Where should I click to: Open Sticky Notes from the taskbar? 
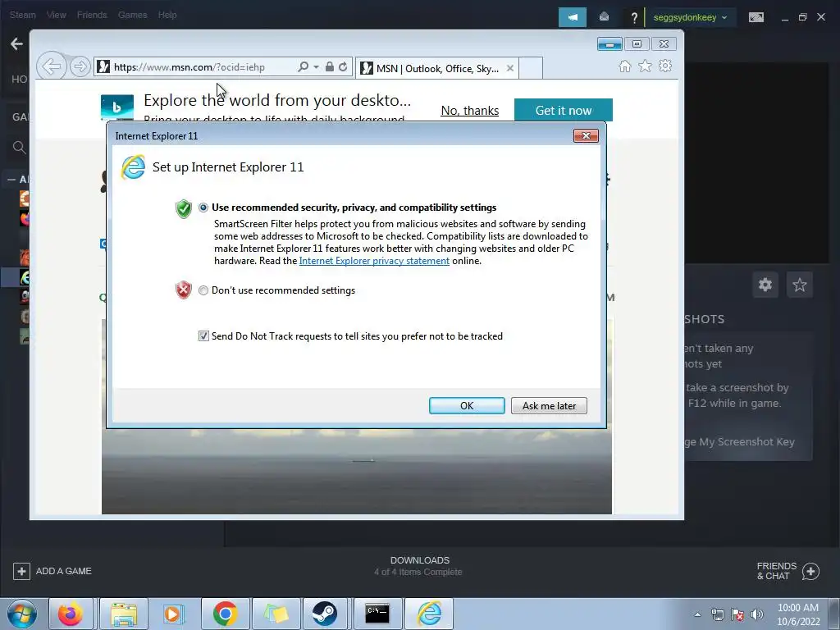[x=276, y=614]
